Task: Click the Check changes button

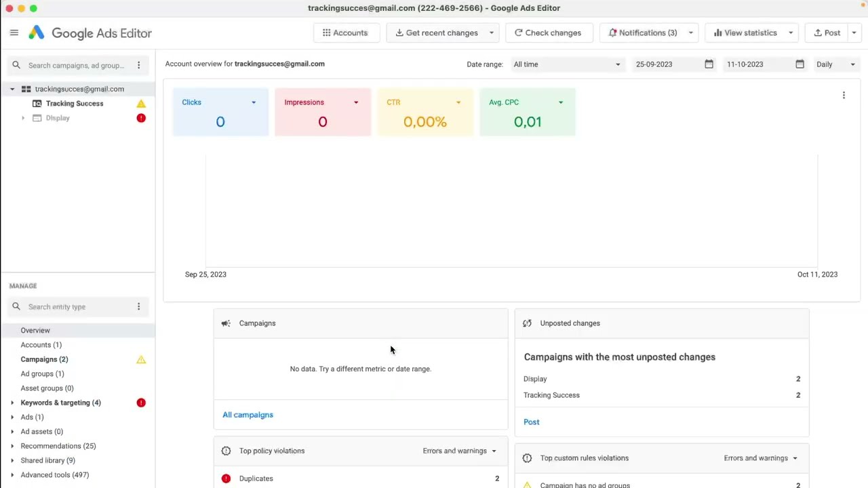Action: click(549, 33)
